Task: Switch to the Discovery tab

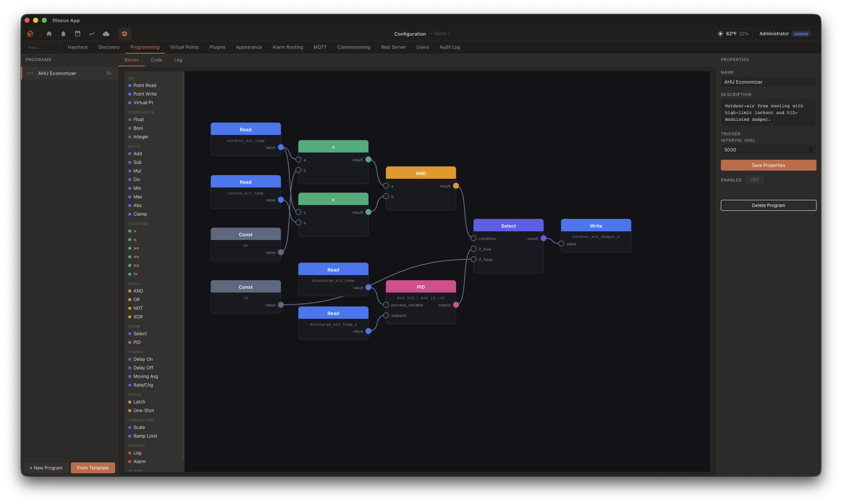Action: click(109, 47)
